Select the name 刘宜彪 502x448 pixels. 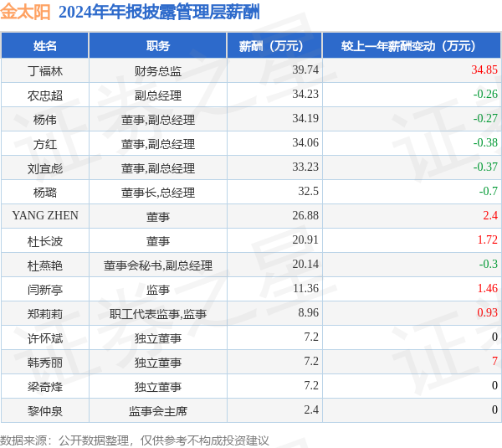pos(45,168)
